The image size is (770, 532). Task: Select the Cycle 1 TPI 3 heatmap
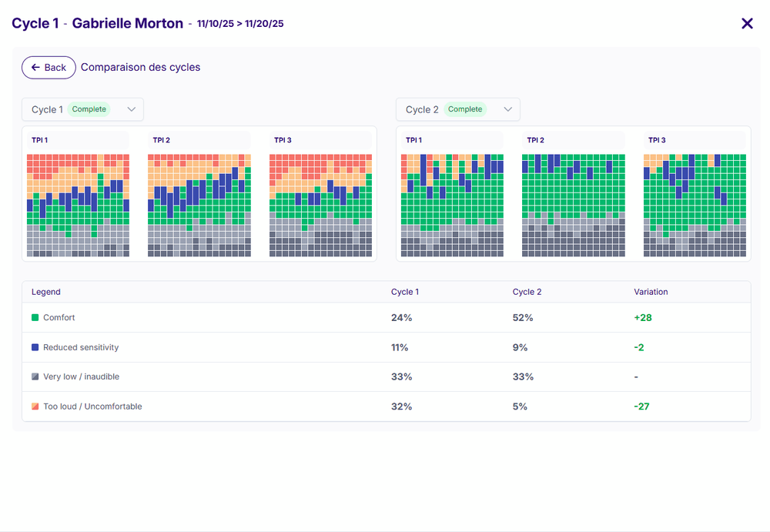(320, 205)
